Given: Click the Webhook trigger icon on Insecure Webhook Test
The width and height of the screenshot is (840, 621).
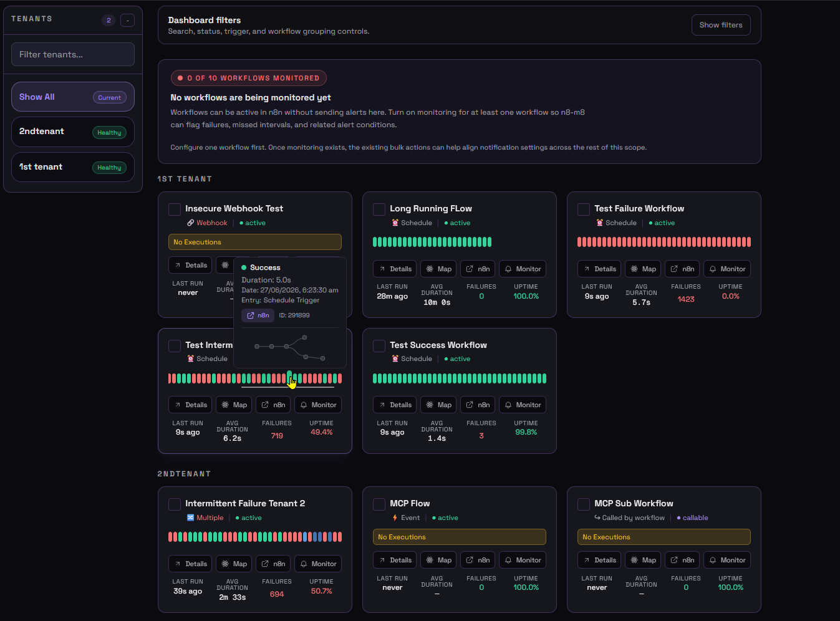Looking at the screenshot, I should [x=190, y=223].
